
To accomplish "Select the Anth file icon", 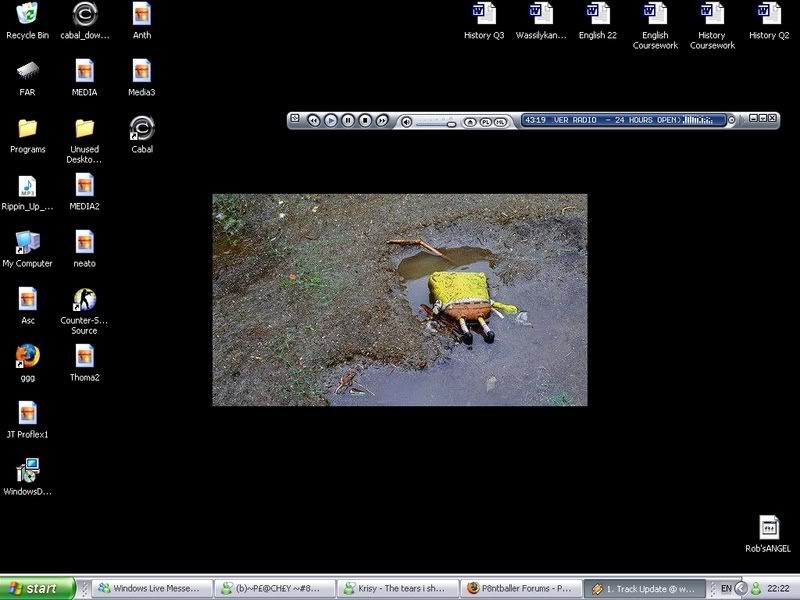I will (142, 20).
